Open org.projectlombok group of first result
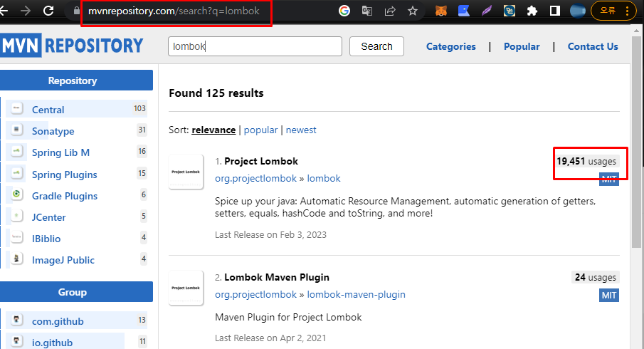Image resolution: width=644 pixels, height=349 pixels. tap(255, 178)
